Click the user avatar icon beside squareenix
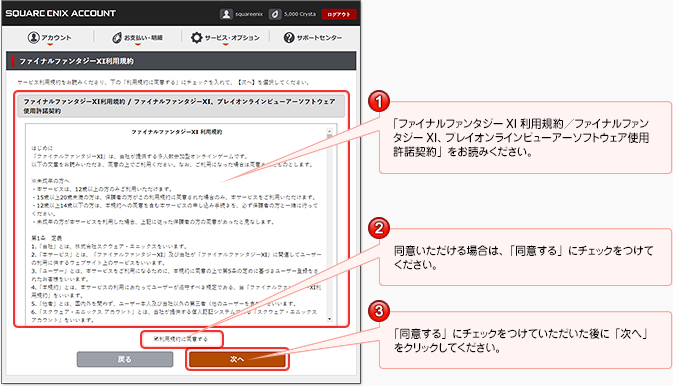This screenshot has width=673, height=386. click(x=226, y=14)
